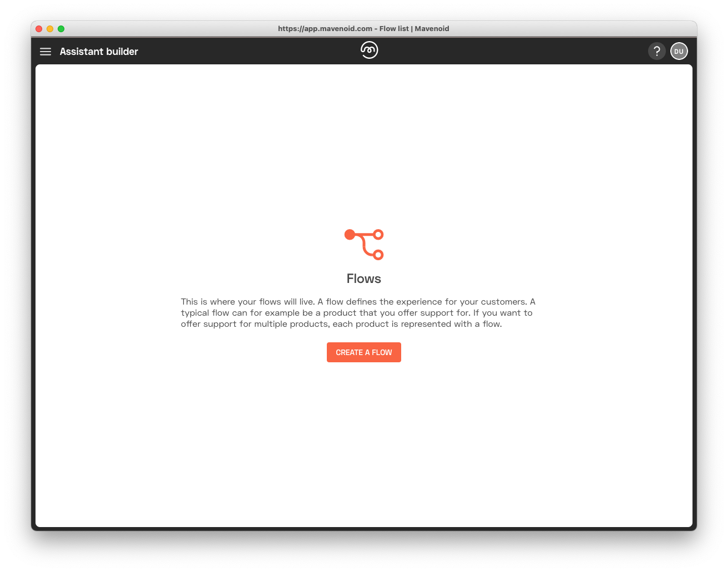
Task: Click the CREATE A FLOW button
Action: pyautogui.click(x=364, y=352)
